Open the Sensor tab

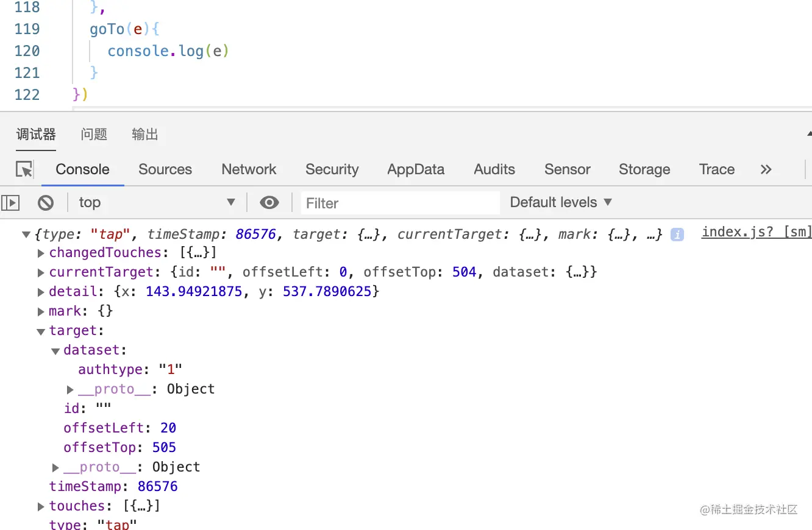(x=568, y=169)
